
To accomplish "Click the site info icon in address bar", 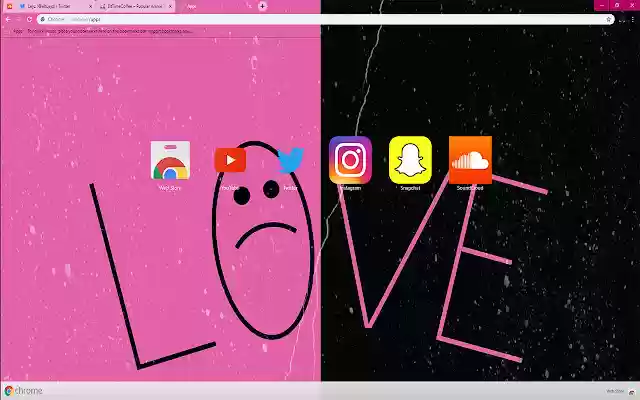I will coord(42,19).
